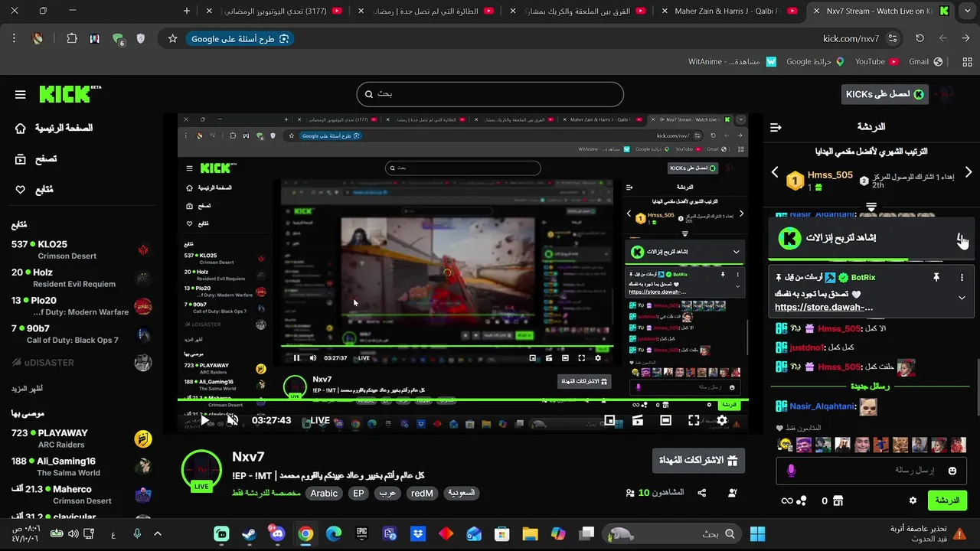The image size is (980, 551).
Task: Share the stream with share icon
Action: coord(701,494)
